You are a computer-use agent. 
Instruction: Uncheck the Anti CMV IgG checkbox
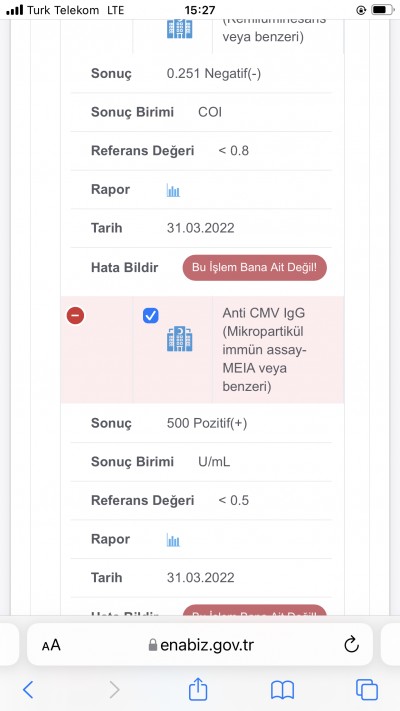pos(151,315)
